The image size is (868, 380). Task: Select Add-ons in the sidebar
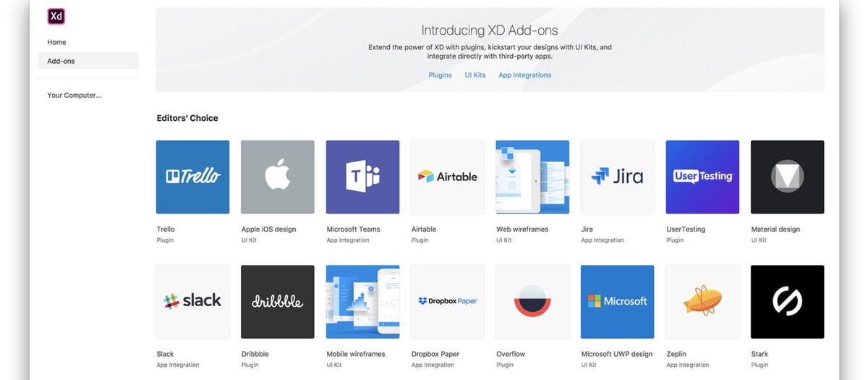[88, 61]
